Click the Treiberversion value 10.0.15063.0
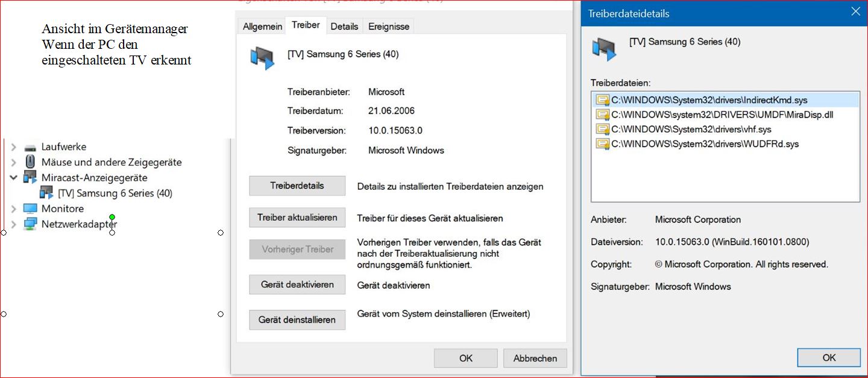Viewport: 868px width, 378px height. click(x=395, y=130)
